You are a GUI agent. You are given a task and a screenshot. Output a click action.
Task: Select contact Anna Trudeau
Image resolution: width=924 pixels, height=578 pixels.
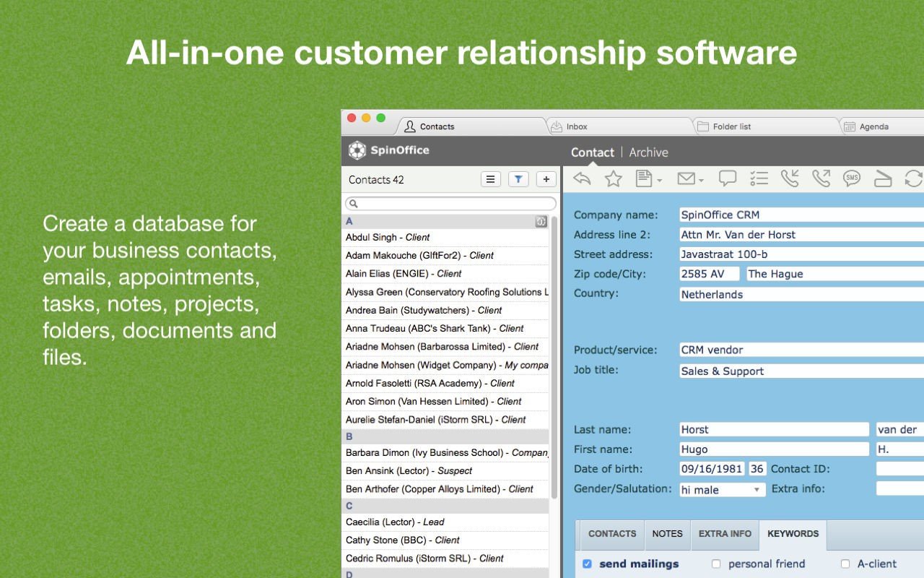(x=445, y=328)
